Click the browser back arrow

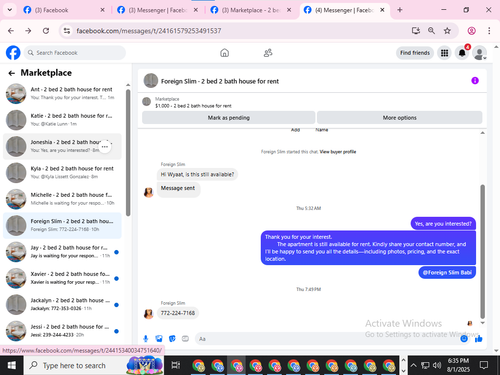[11, 31]
